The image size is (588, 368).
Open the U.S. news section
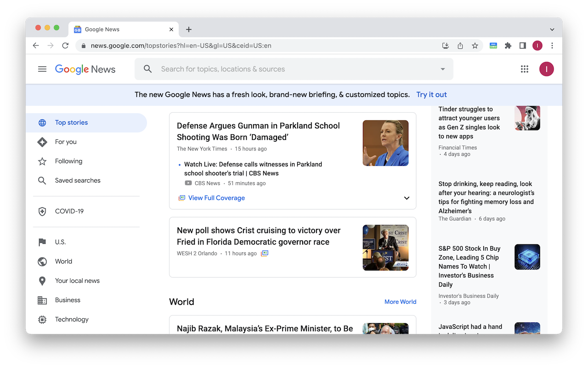tap(86, 242)
